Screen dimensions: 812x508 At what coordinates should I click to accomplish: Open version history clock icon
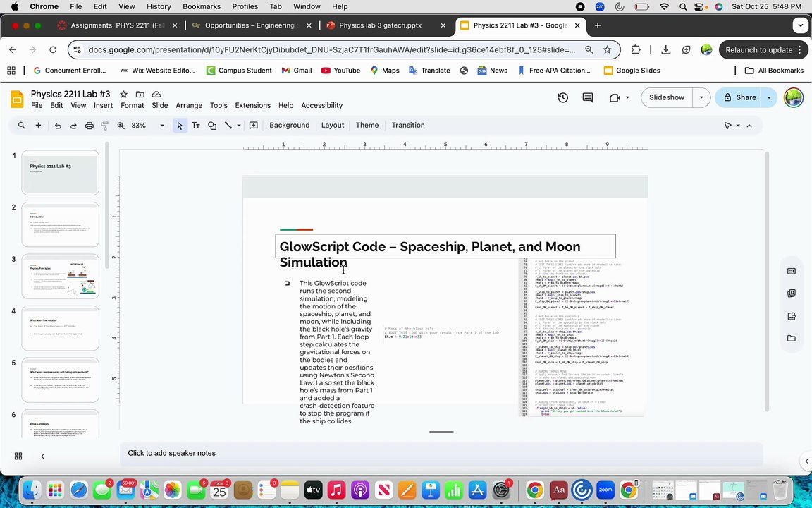[x=563, y=97]
